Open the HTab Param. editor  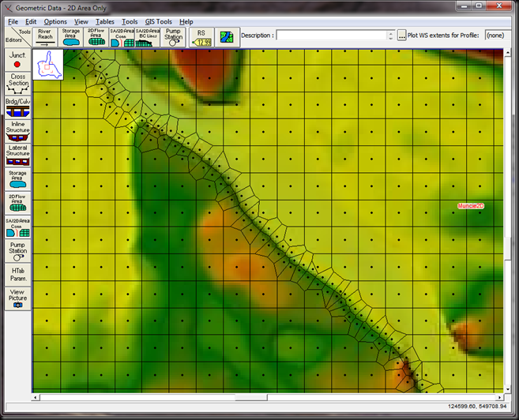point(17,273)
